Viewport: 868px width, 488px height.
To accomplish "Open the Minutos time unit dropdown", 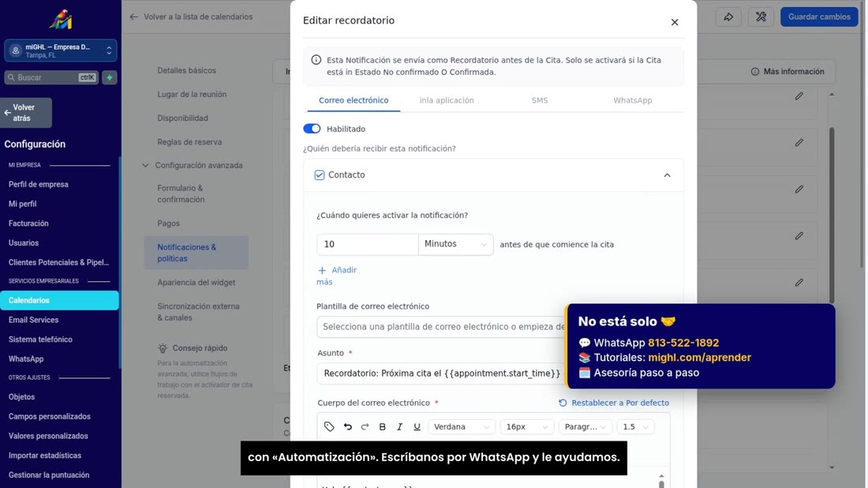I will click(x=455, y=244).
